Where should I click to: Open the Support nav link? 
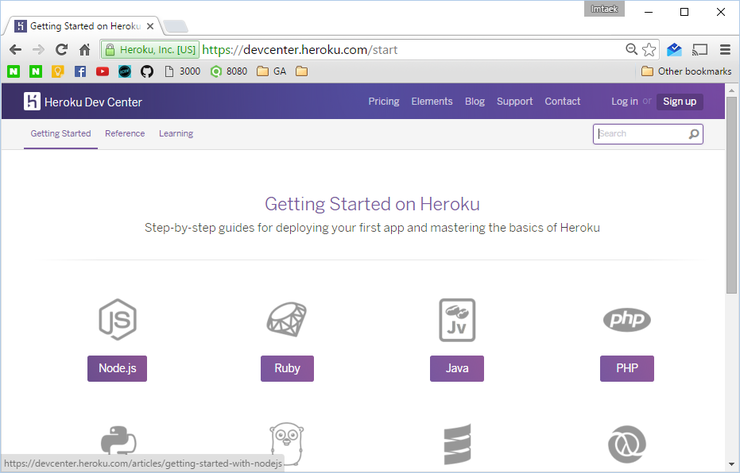[514, 101]
